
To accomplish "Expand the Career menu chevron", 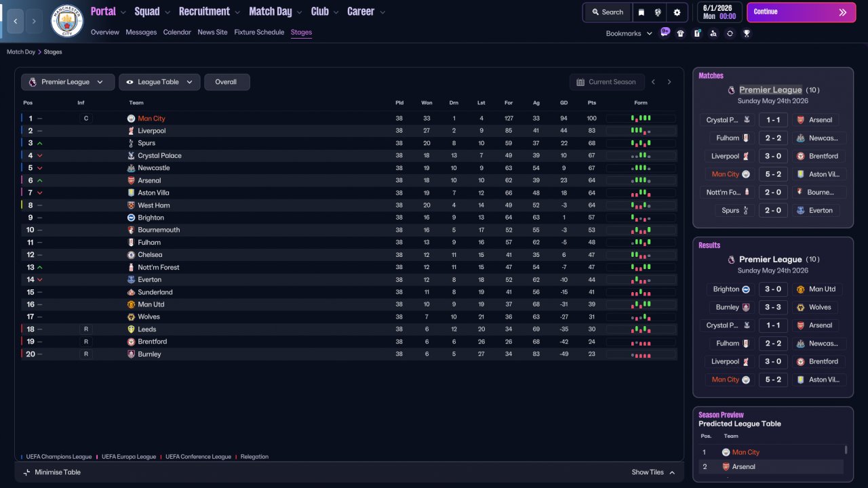I will click(382, 12).
